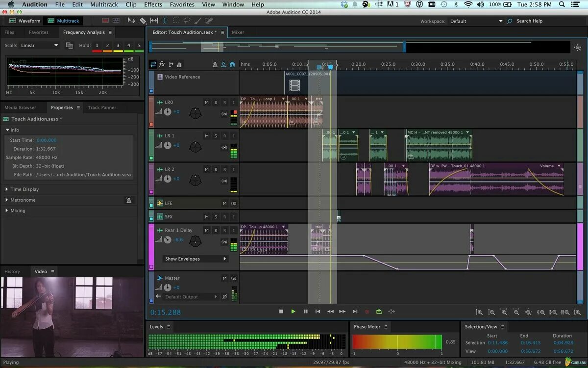Viewport: 588px width, 368px height.
Task: Select the Marquee Selection tool
Action: [176, 21]
